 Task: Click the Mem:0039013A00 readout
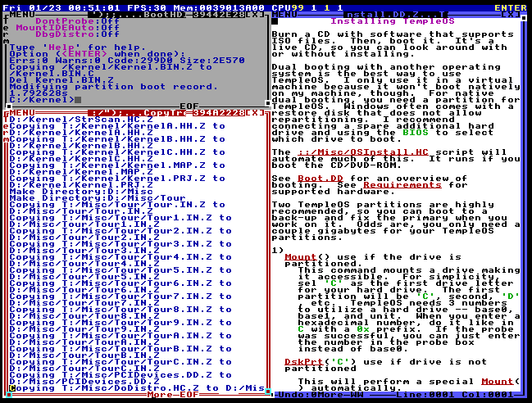pyautogui.click(x=219, y=8)
